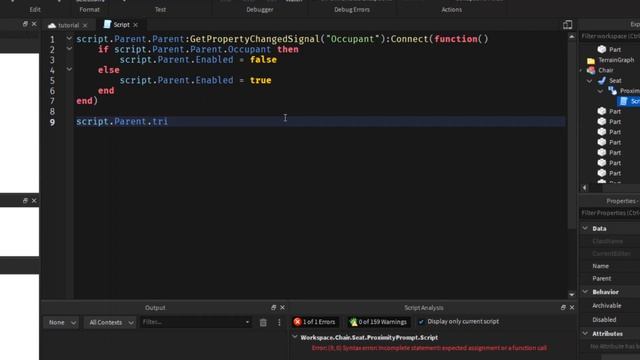Screen dimensions: 640x360
Task: Clear output with the trash icon
Action: [x=263, y=322]
